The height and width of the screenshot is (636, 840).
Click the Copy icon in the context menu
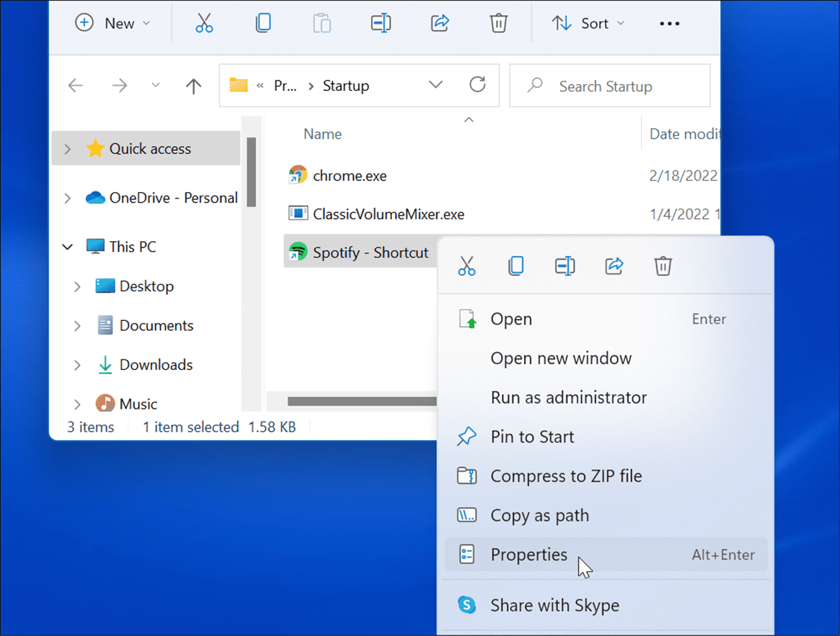click(x=516, y=266)
